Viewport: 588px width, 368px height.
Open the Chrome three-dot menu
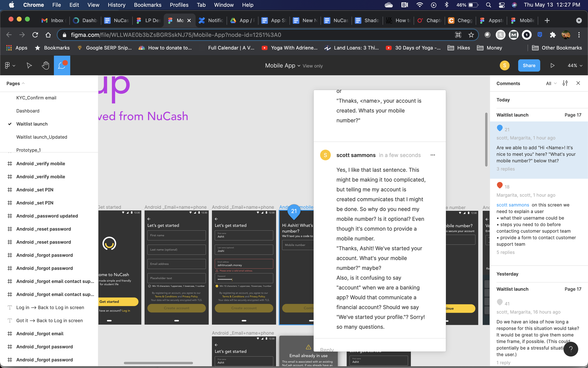click(579, 35)
